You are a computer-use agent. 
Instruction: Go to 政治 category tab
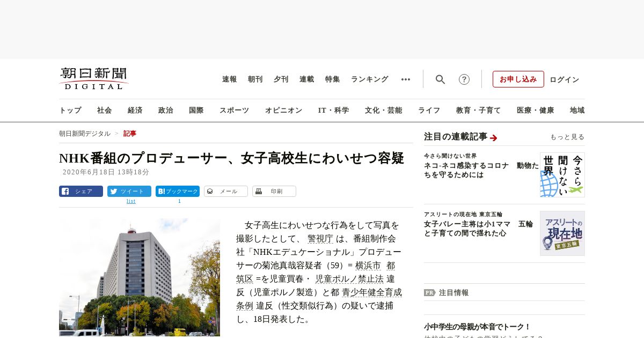(166, 111)
